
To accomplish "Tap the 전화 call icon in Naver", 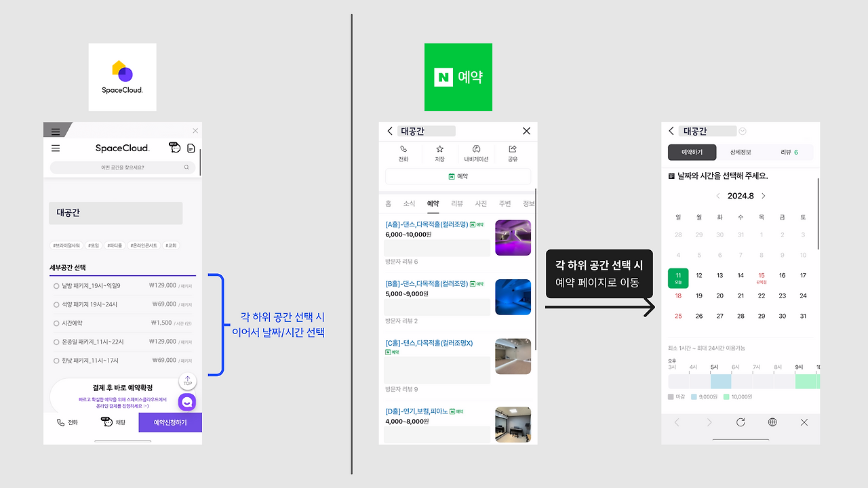I will 403,149.
